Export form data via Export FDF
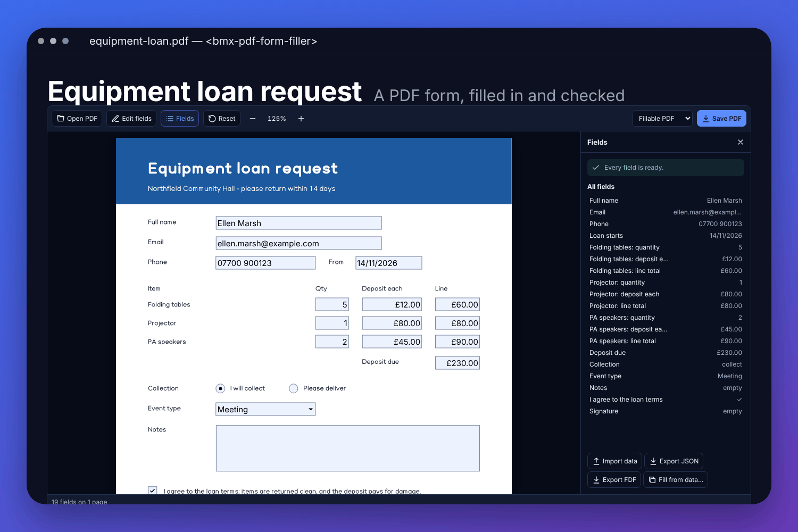The image size is (798, 532). pyautogui.click(x=614, y=480)
